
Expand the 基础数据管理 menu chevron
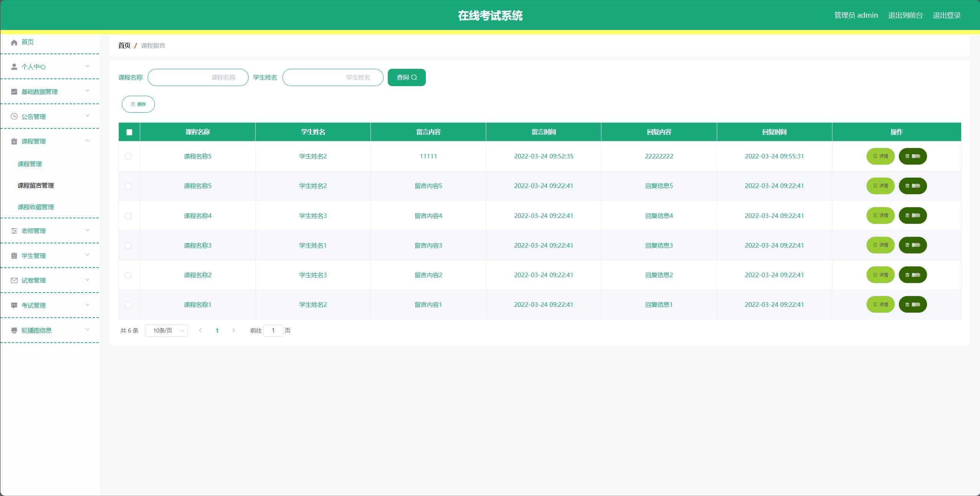tap(87, 91)
